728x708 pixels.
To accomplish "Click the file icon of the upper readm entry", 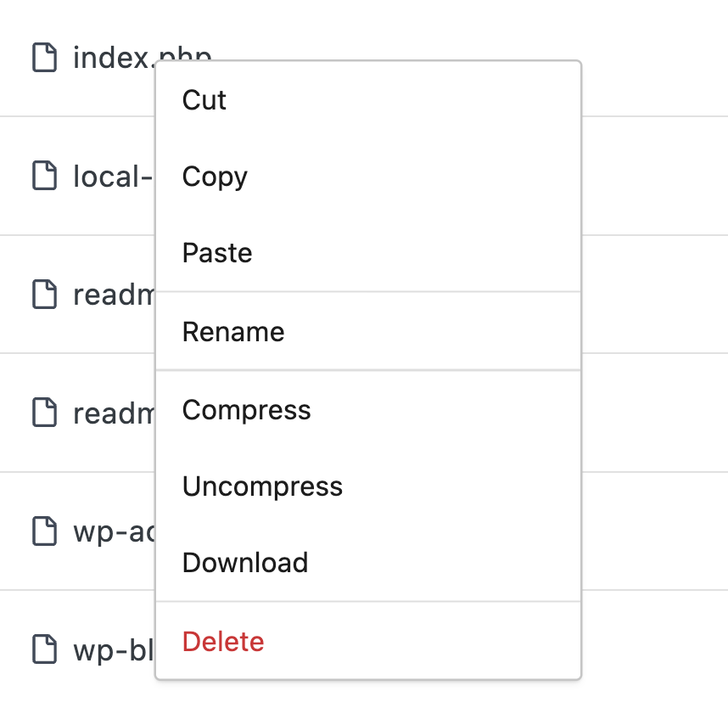I will pos(45,295).
